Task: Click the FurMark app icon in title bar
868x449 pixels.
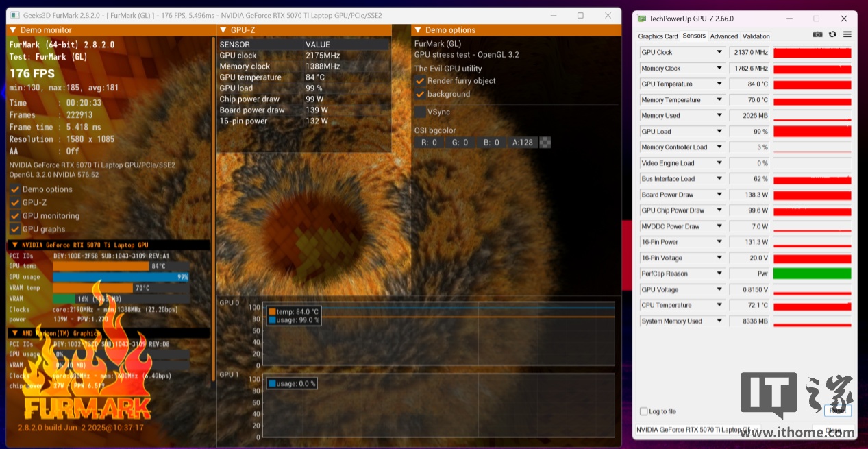Action: tap(14, 15)
